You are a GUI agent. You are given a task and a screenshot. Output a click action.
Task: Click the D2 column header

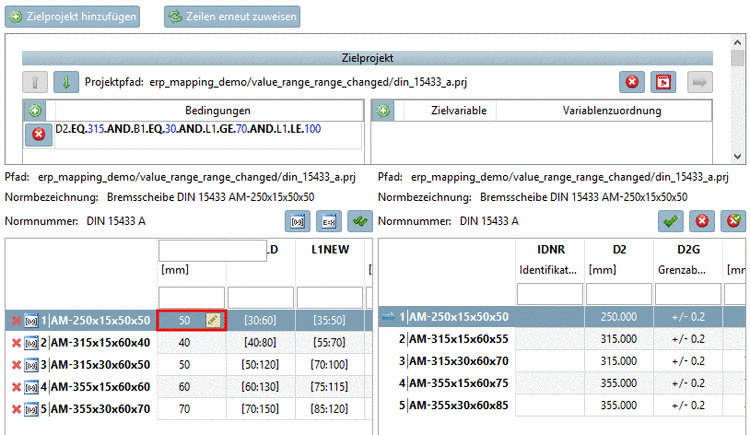coord(619,249)
